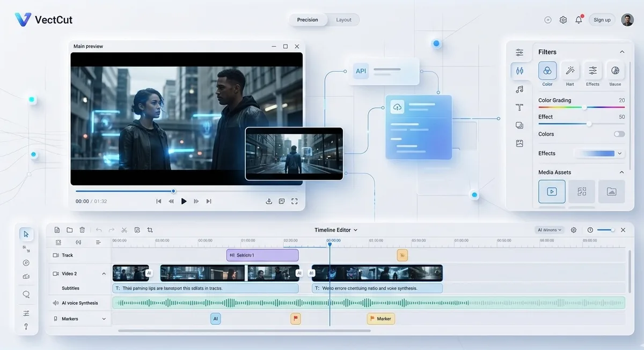Viewport: 644px width, 350px height.
Task: Open timeline settings gear icon
Action: (x=574, y=230)
